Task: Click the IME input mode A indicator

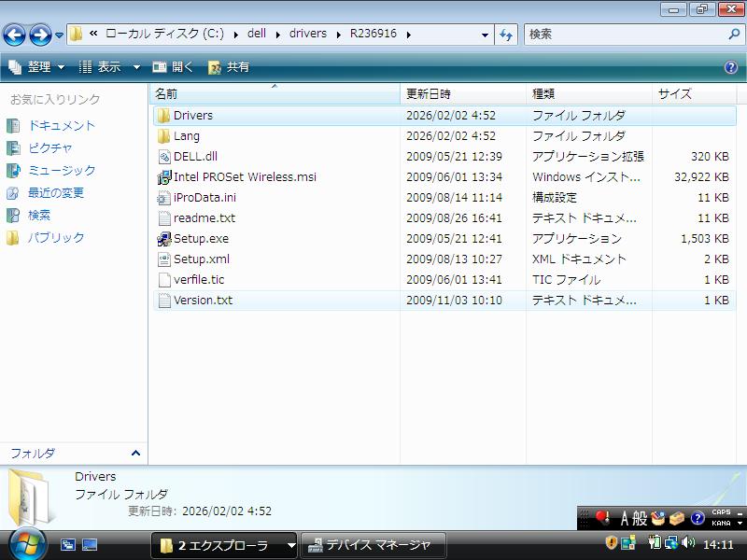Action: tap(624, 518)
